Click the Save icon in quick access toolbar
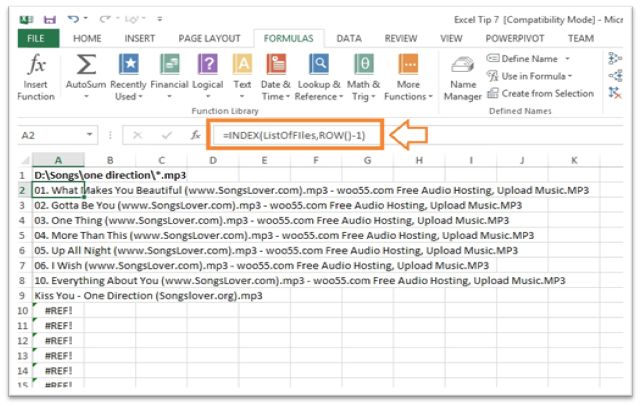The height and width of the screenshot is (406, 640). coord(49,19)
